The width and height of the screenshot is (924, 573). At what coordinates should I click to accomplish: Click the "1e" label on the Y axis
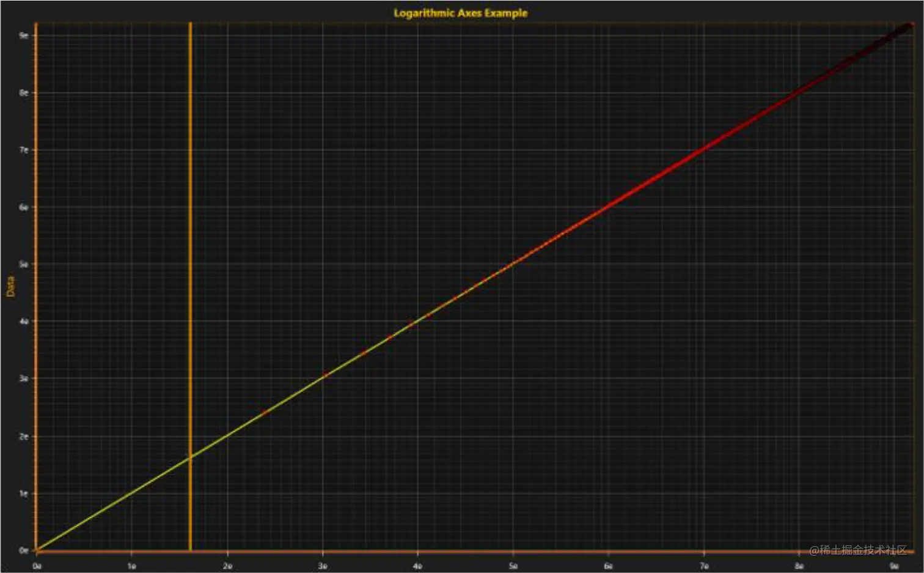pyautogui.click(x=24, y=494)
